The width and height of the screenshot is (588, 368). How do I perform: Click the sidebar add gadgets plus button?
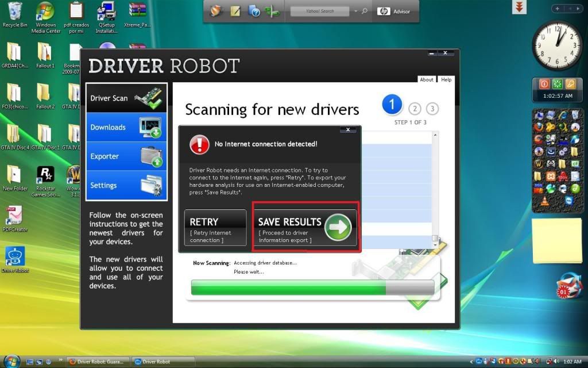pos(557,9)
